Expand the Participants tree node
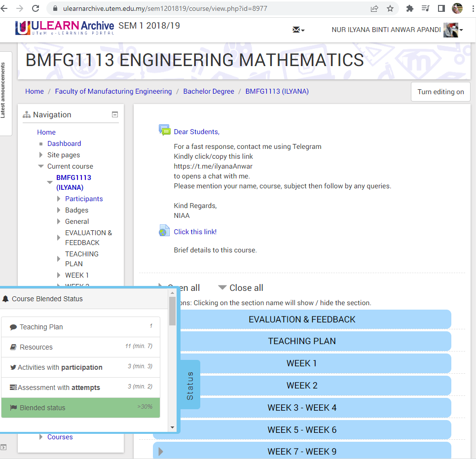This screenshot has width=476, height=459. 59,199
